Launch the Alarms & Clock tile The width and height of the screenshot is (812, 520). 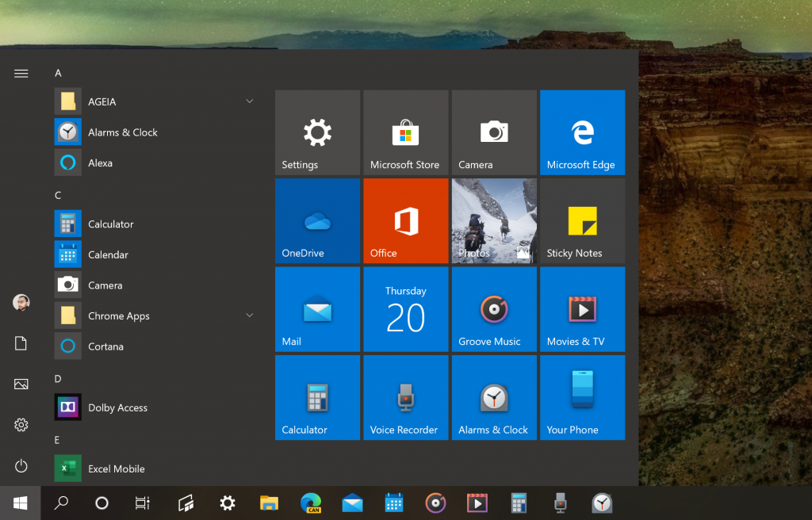click(x=494, y=398)
